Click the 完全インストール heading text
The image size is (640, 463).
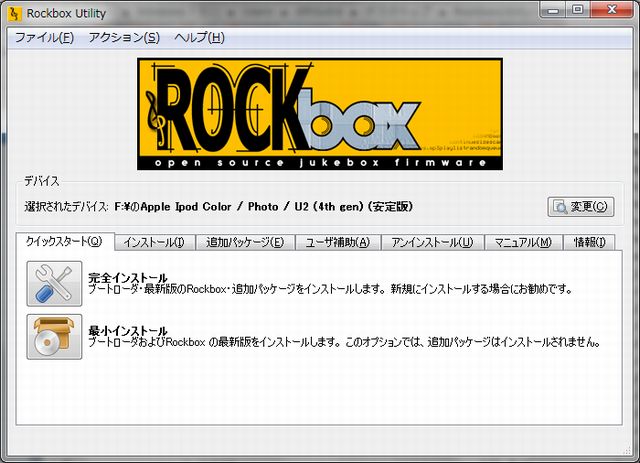coord(128,278)
